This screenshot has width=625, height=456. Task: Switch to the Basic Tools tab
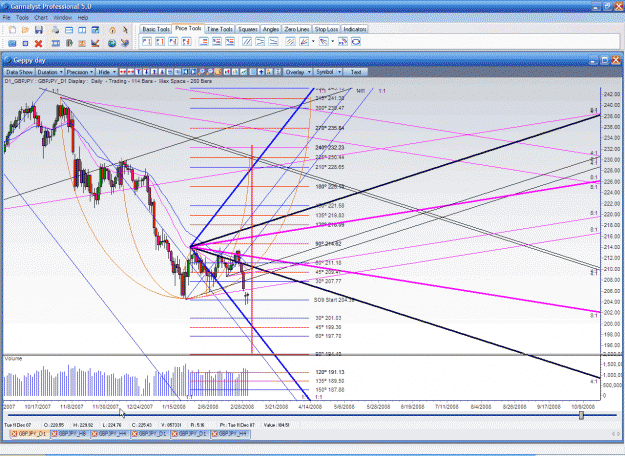156,29
